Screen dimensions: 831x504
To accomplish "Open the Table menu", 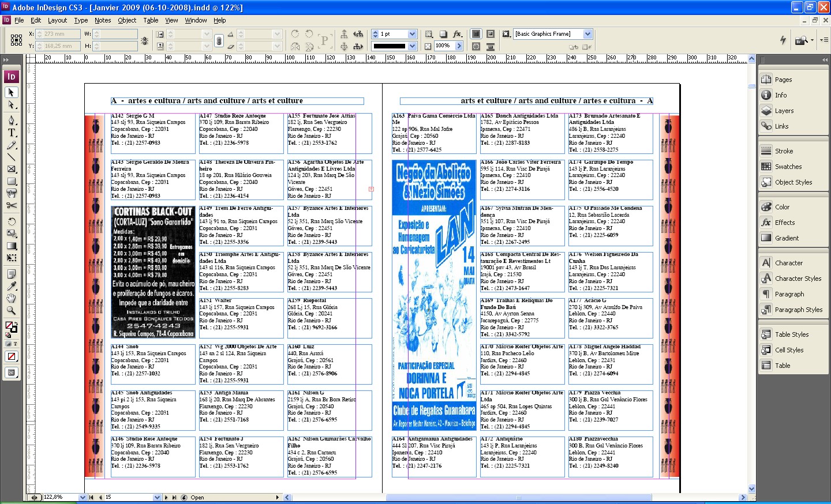I will (151, 20).
